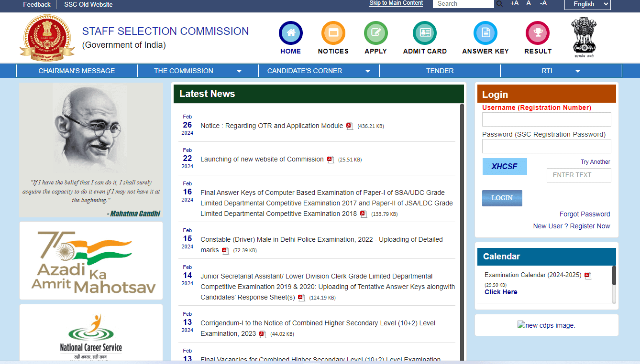This screenshot has height=364, width=640.
Task: Open the ADMIT CARD icon
Action: [x=425, y=33]
